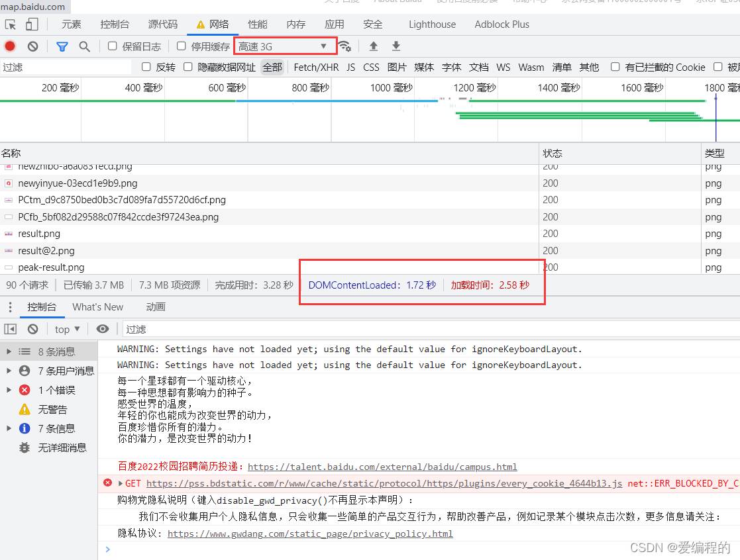Expand the 8 条消息 group
This screenshot has width=740, height=560.
pos(9,351)
